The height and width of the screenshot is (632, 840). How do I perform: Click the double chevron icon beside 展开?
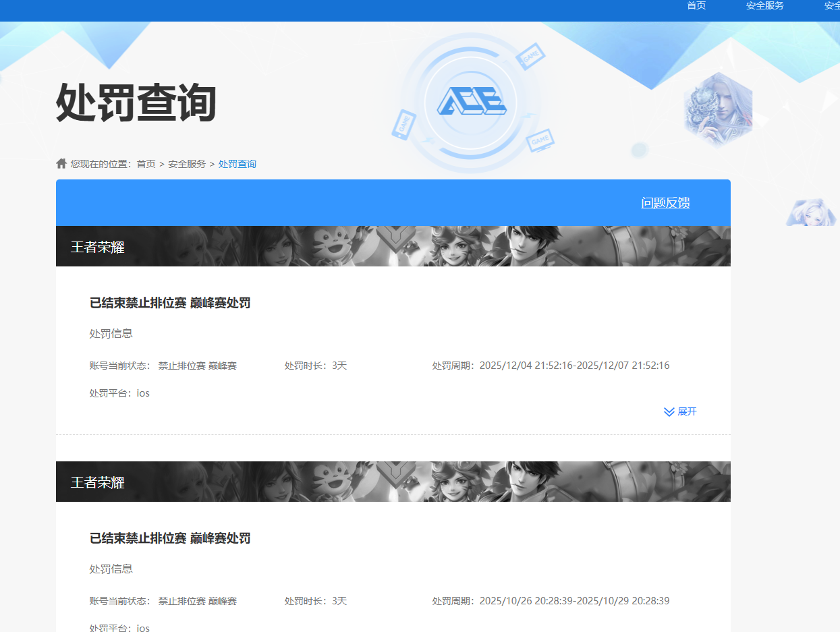pos(669,411)
